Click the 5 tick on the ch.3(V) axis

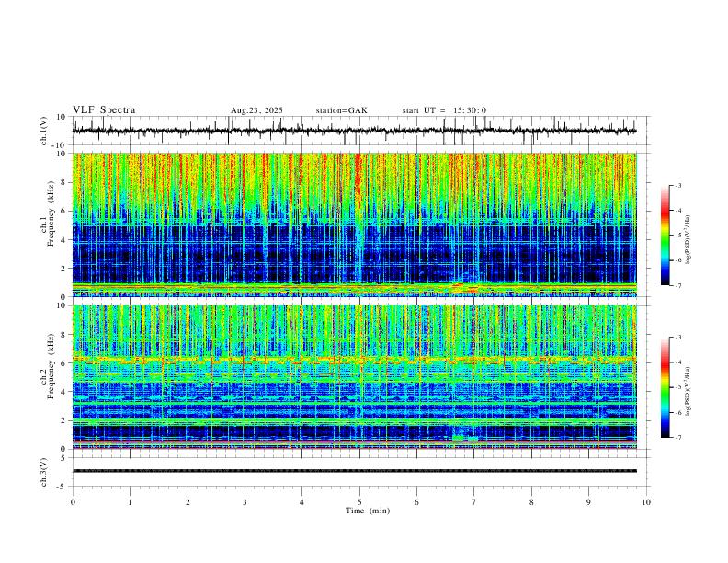coord(63,458)
